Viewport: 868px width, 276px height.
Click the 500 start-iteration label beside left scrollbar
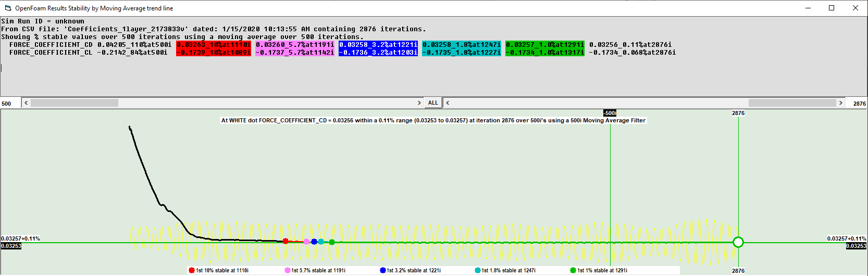[x=6, y=104]
